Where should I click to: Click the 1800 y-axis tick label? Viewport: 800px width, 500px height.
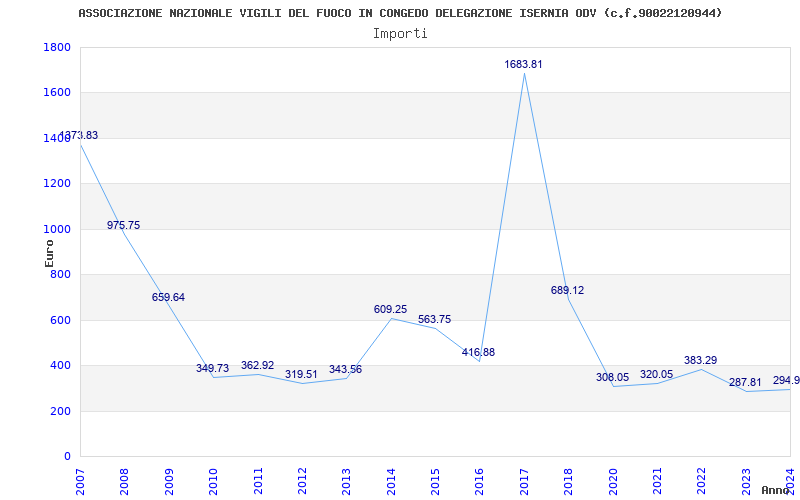pyautogui.click(x=57, y=47)
